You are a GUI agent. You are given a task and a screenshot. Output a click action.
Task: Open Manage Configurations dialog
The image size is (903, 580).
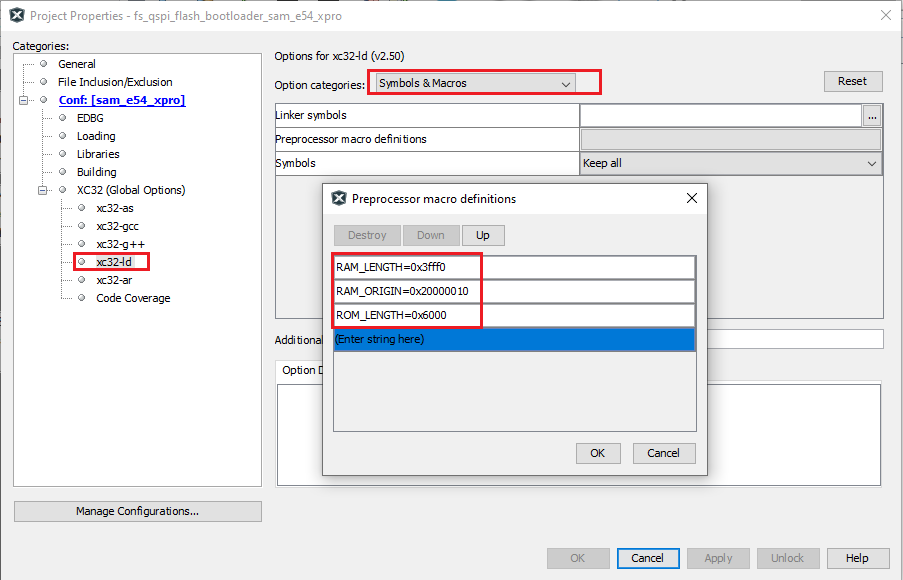click(137, 511)
